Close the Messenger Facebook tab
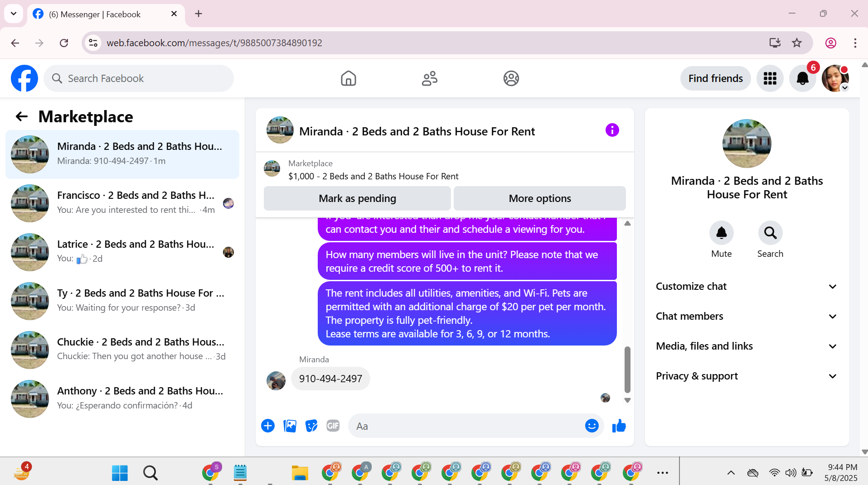Screen dimensions: 868x485 pos(174,14)
